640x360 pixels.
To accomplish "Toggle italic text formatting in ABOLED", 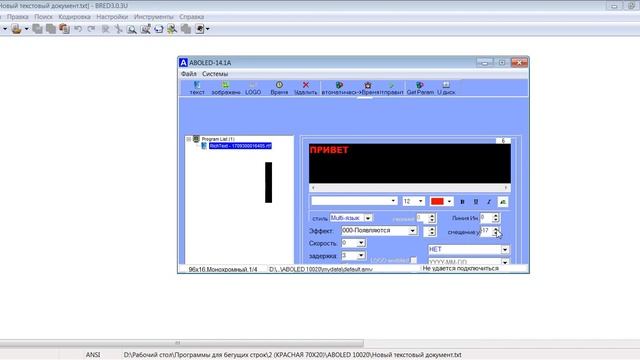I will pos(489,202).
